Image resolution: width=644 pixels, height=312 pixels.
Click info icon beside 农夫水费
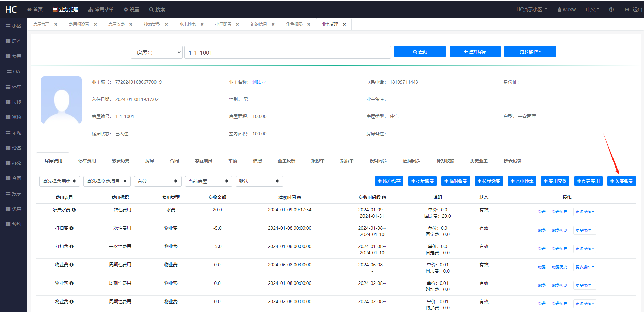(74, 210)
